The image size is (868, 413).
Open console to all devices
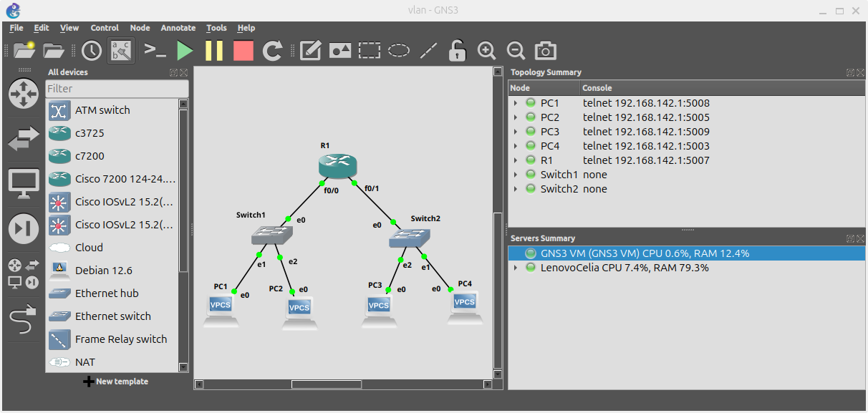tap(155, 51)
